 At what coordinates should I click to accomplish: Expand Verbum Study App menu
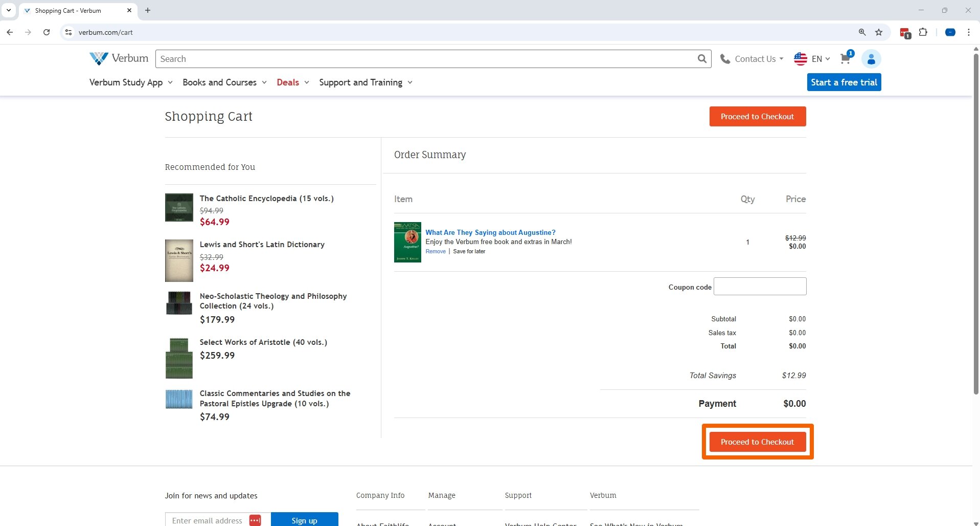coord(131,82)
